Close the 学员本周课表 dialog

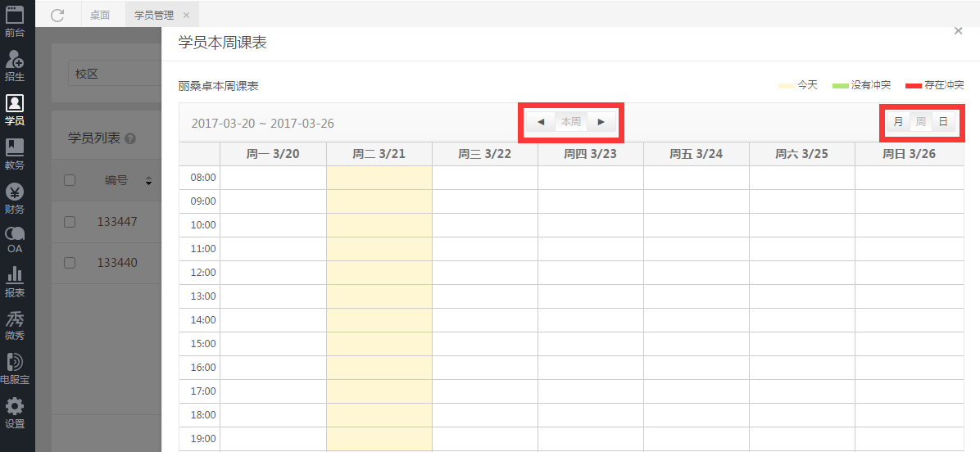(958, 30)
